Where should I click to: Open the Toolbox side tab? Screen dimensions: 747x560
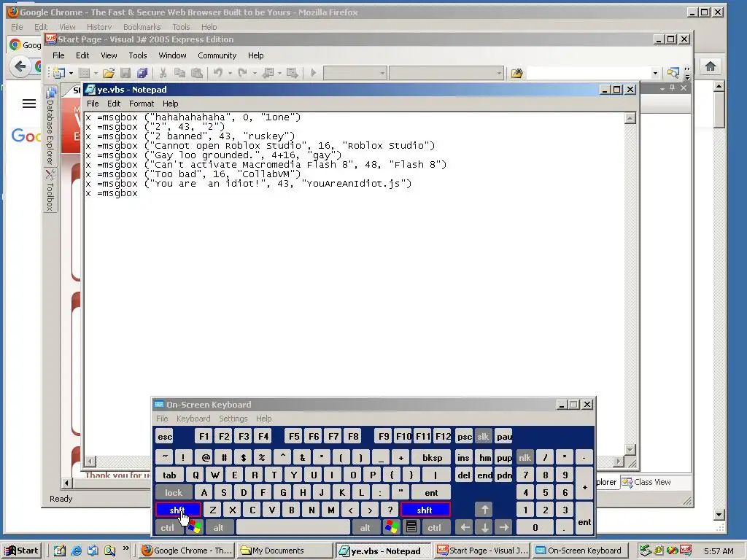tap(50, 190)
